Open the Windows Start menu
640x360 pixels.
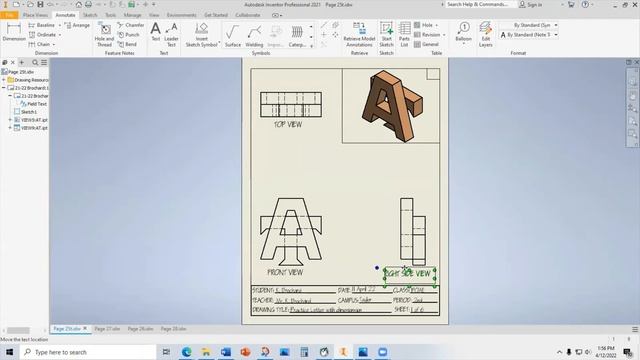pos(9,352)
